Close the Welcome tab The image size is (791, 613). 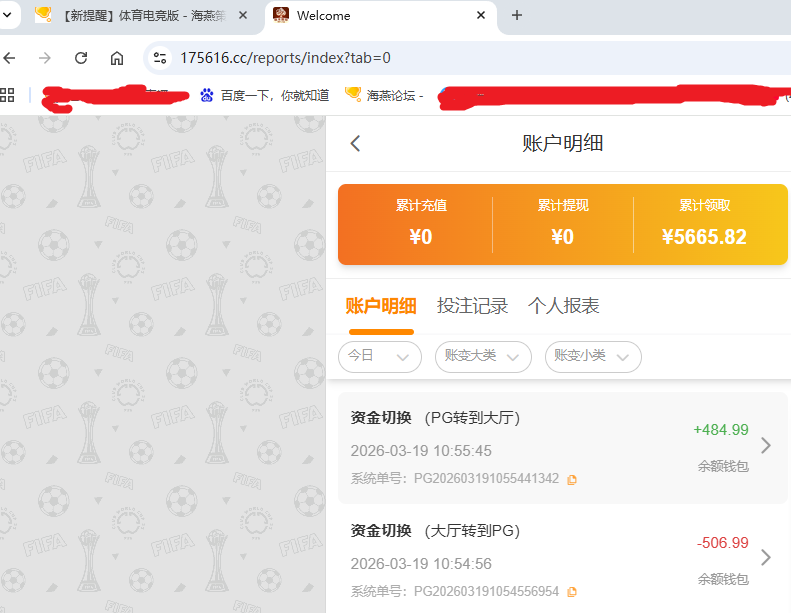481,15
